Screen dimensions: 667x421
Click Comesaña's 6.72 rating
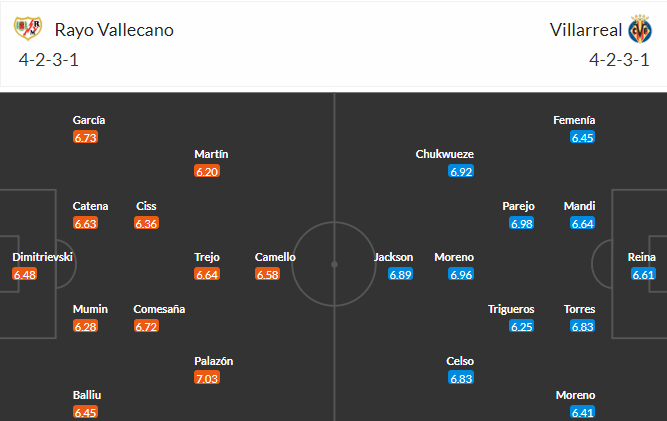point(146,326)
